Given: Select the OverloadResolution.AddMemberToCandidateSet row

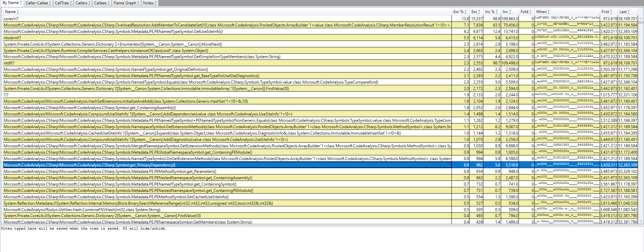Looking at the screenshot, I should [320, 25].
